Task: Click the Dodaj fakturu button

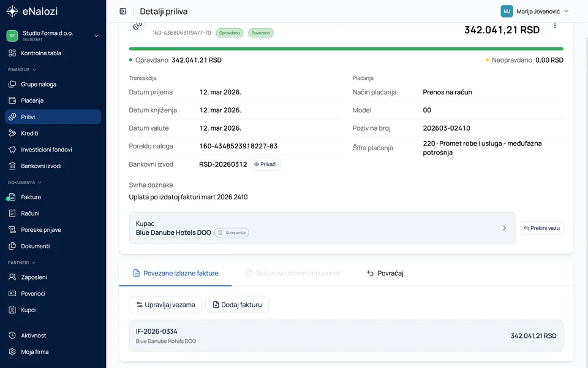Action: point(237,305)
